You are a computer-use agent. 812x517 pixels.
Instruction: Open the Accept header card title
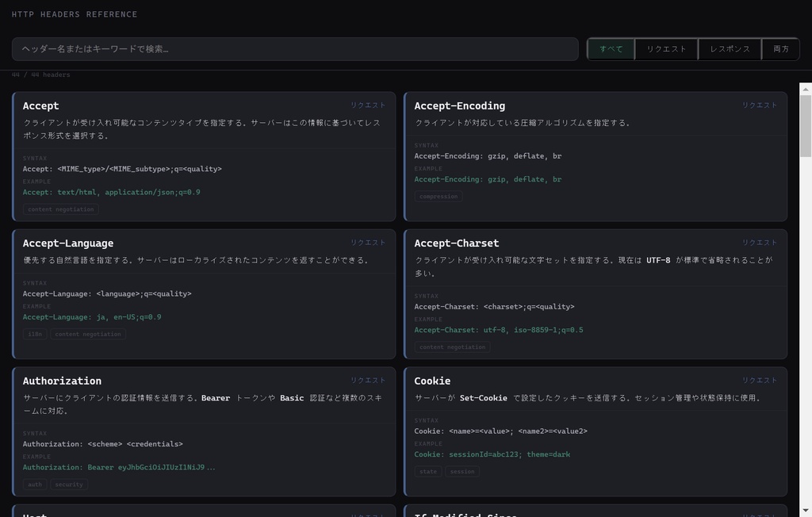(x=41, y=105)
